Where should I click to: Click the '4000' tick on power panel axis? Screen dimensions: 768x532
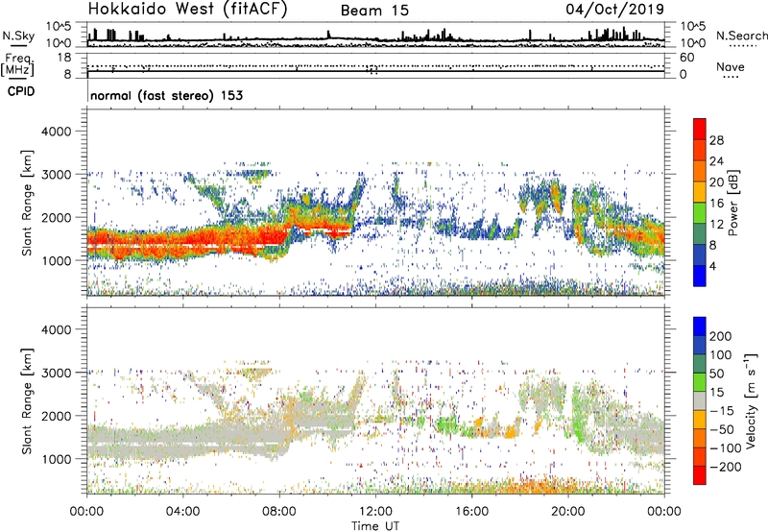click(57, 132)
